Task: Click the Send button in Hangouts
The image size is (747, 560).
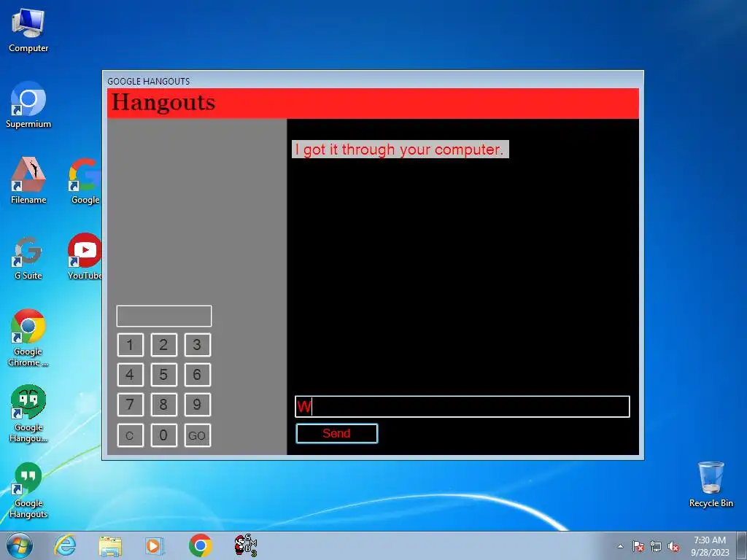Action: tap(337, 433)
